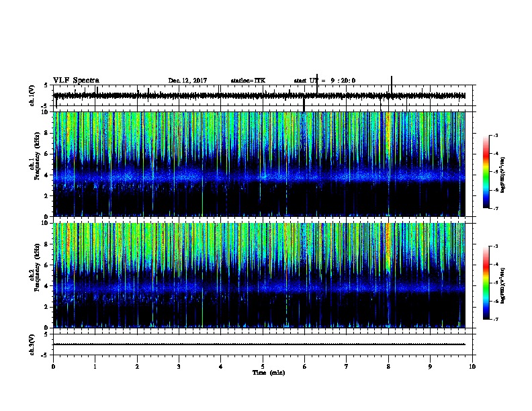Click the "VLF Spectra" plot title
532x411 pixels.
(76, 81)
